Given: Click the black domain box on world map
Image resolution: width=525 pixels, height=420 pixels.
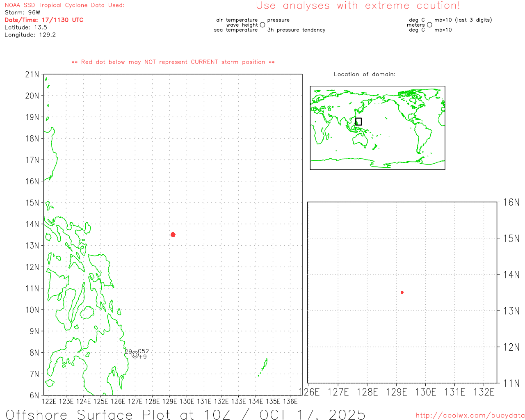Looking at the screenshot, I should 358,121.
